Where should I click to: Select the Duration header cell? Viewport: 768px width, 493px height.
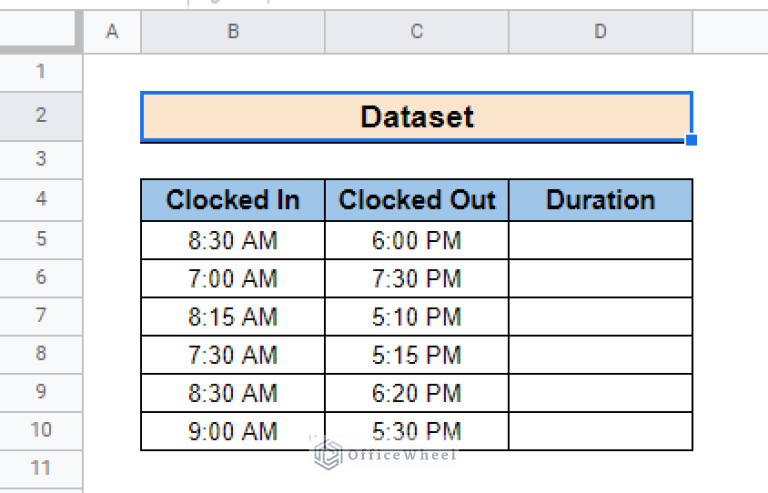[x=600, y=200]
